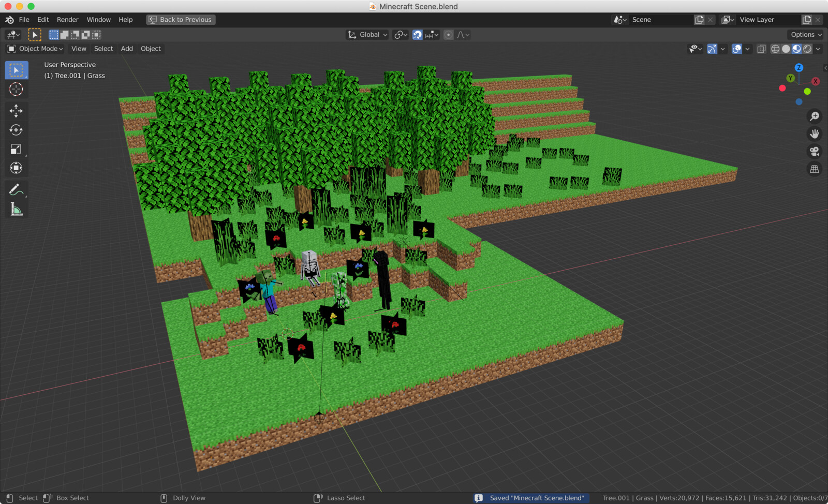Screen dimensions: 828x504
Task: Click the new scene duplicate icon
Action: 699,20
